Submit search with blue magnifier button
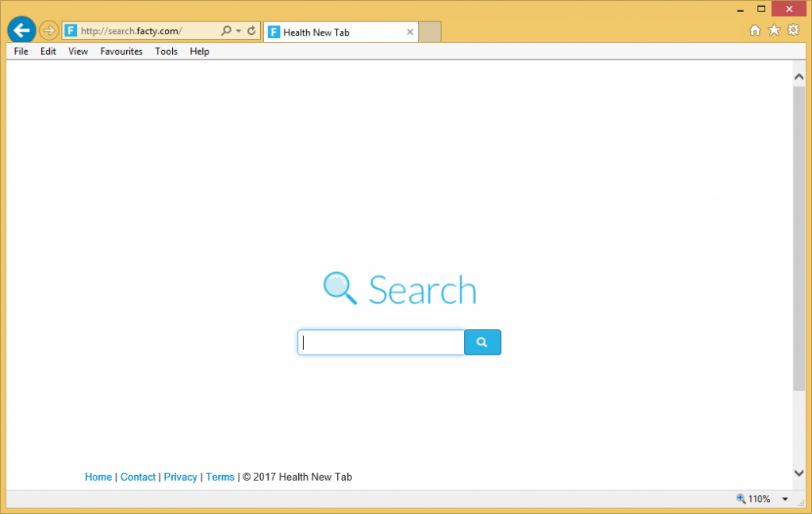This screenshot has width=812, height=514. click(483, 343)
